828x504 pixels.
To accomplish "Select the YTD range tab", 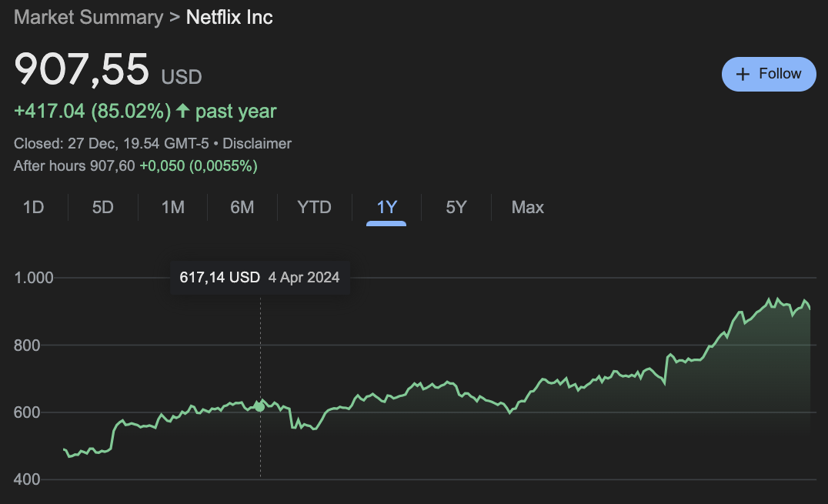I will click(x=314, y=207).
